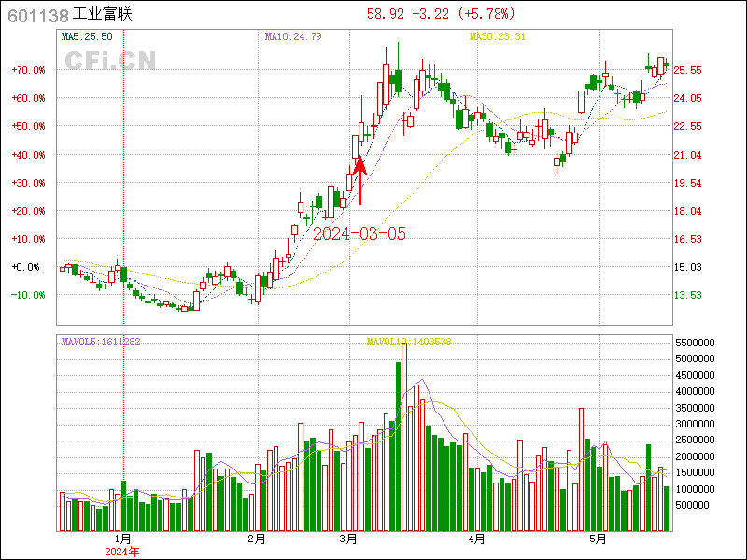Click the 1月 month label on timeline
This screenshot has width=747, height=560.
123,539
